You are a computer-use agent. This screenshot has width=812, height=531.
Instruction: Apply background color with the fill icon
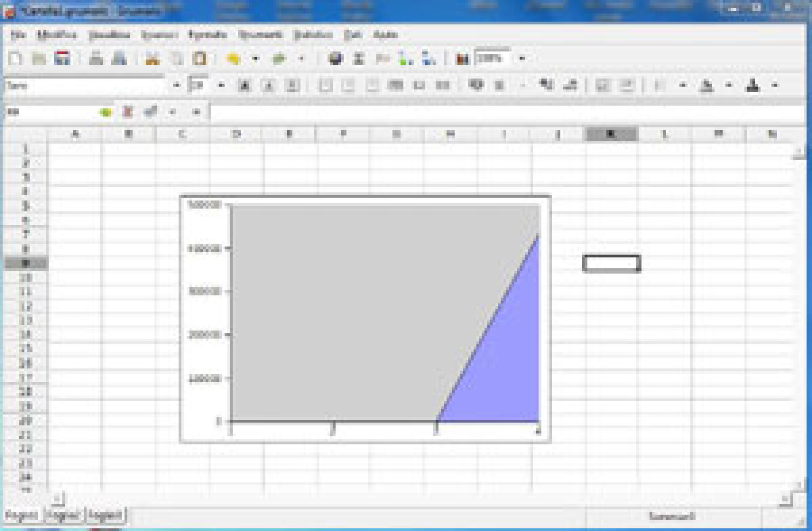click(706, 85)
